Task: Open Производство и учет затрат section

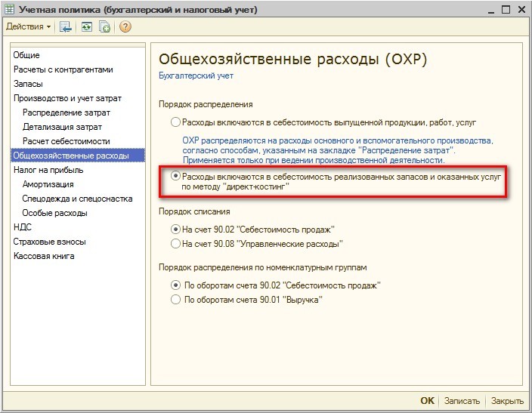Action: 67,98
